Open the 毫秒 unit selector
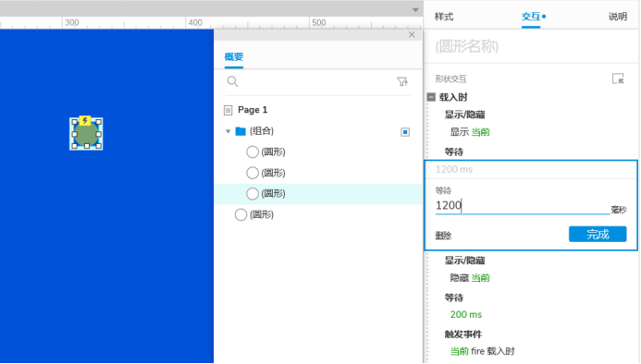641x364 pixels. (x=619, y=210)
